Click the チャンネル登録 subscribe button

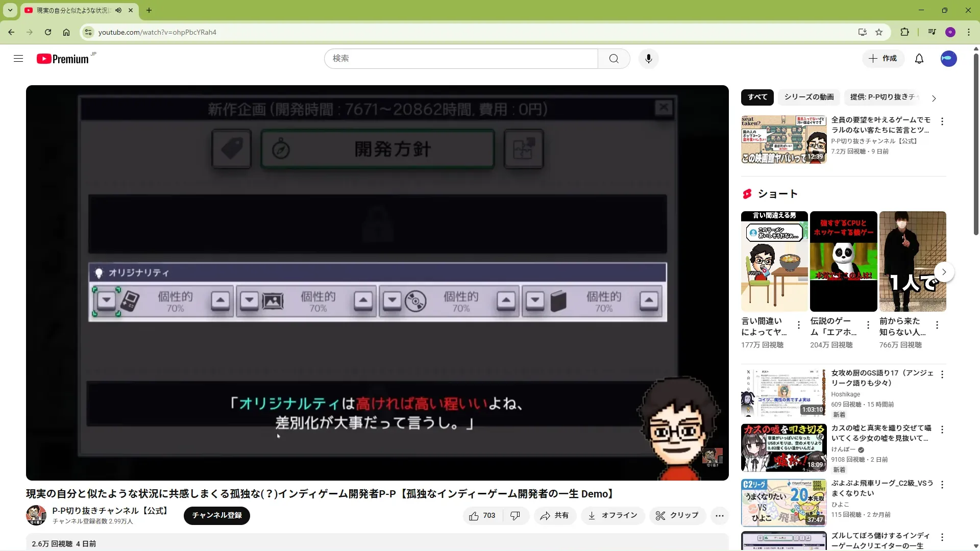pyautogui.click(x=216, y=515)
